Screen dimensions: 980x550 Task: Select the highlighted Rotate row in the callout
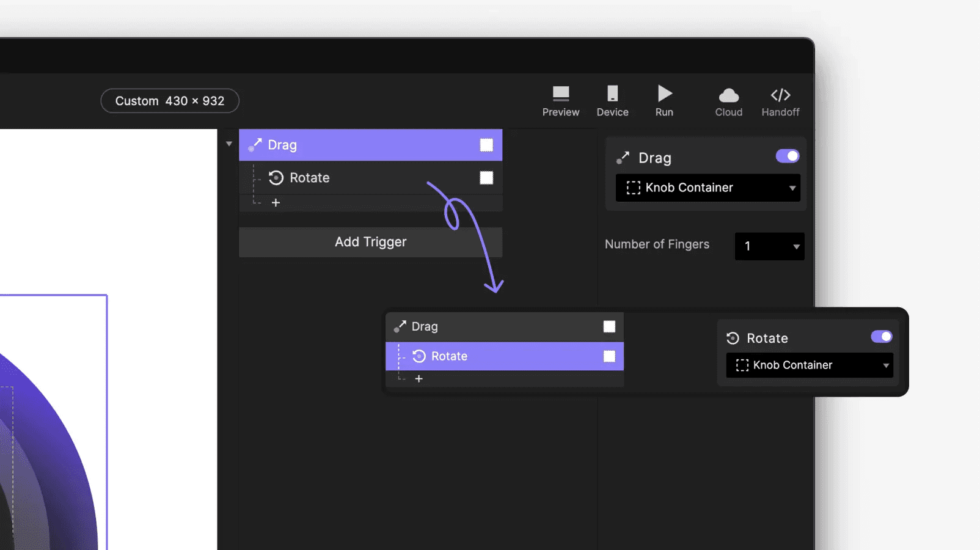coord(504,356)
